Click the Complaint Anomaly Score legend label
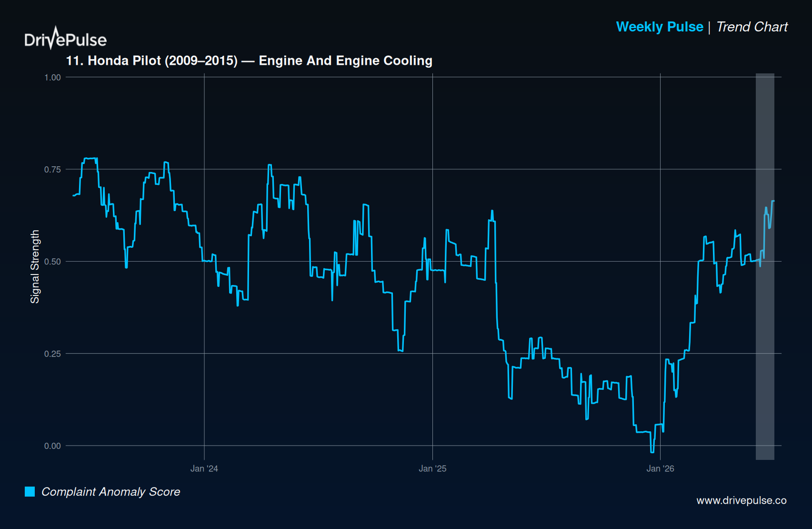The image size is (812, 529). pyautogui.click(x=111, y=492)
